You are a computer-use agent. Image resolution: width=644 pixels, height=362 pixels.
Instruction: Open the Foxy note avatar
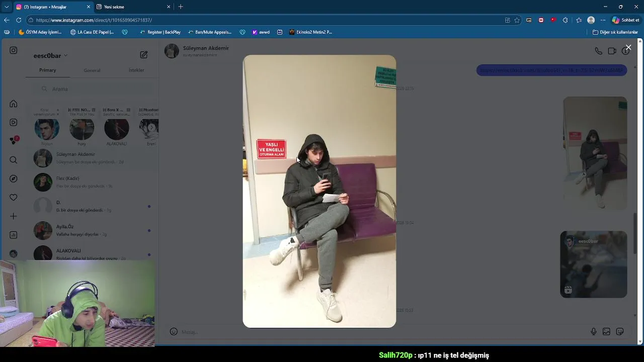pyautogui.click(x=82, y=129)
